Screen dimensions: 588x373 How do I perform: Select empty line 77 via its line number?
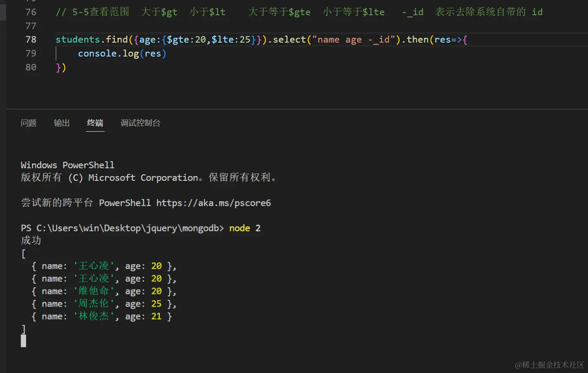(x=31, y=26)
